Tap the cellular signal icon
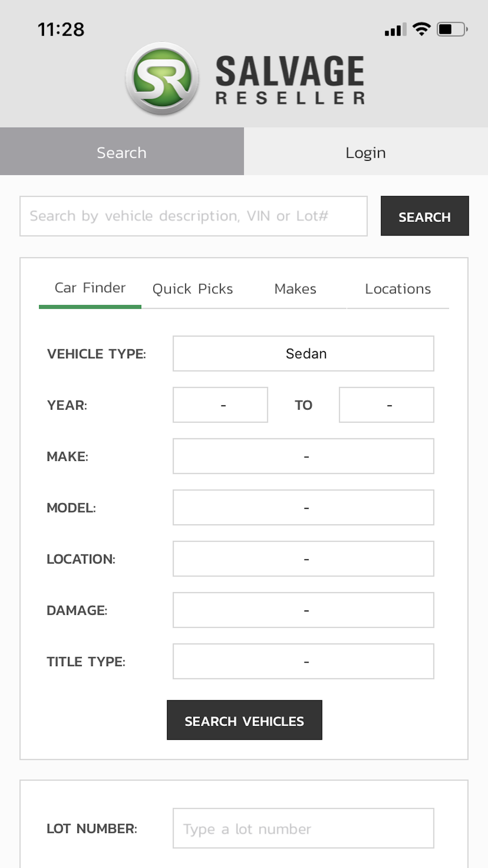The image size is (488, 868). coord(395,30)
